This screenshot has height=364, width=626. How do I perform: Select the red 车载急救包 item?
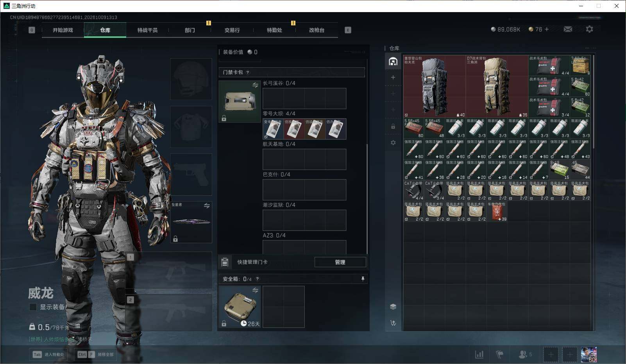coord(497,212)
